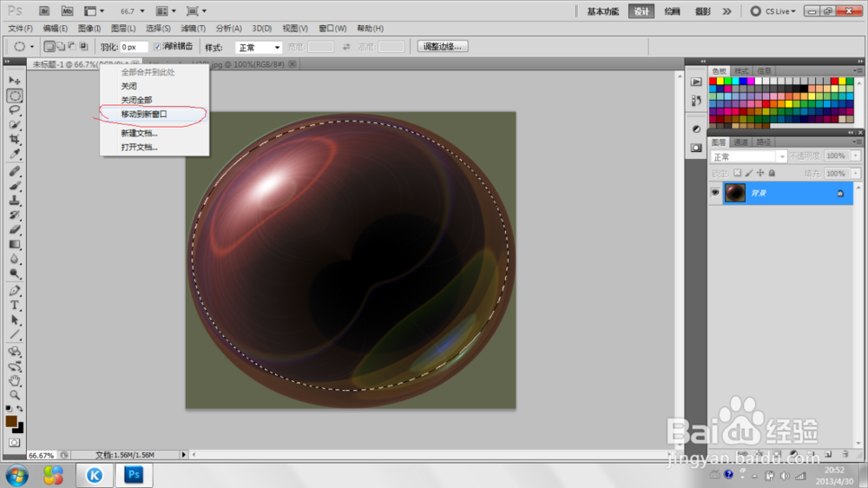The image size is (868, 488).
Task: Toggle the anti-alias checkbox
Action: 157,47
